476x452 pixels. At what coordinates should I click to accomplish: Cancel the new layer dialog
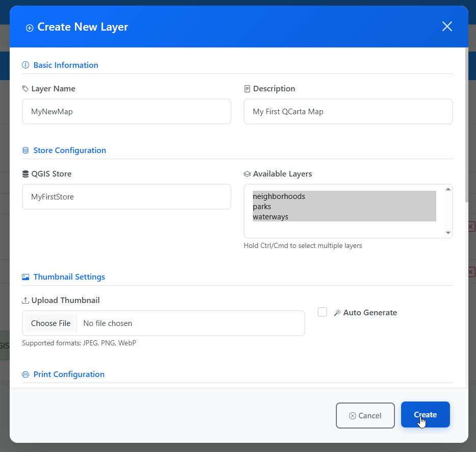[x=365, y=416]
